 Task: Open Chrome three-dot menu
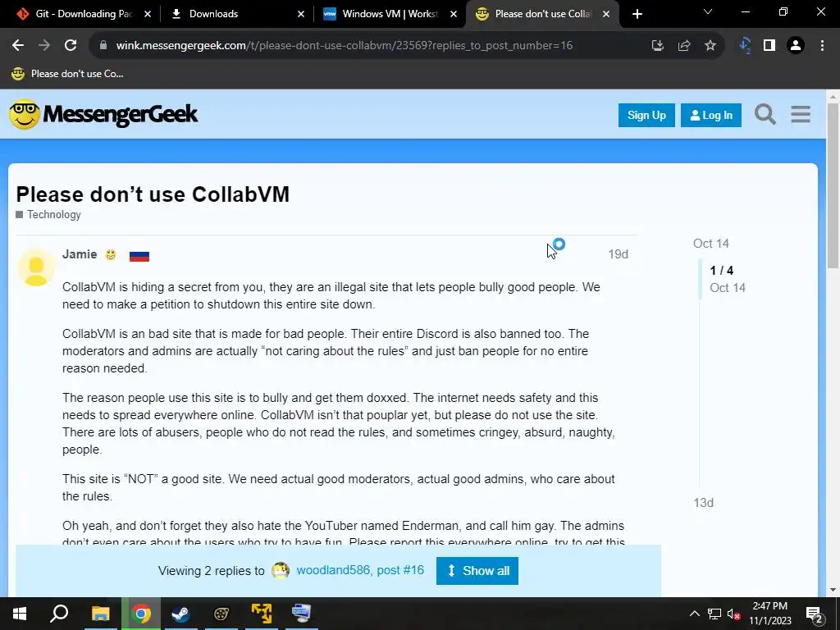coord(822,46)
